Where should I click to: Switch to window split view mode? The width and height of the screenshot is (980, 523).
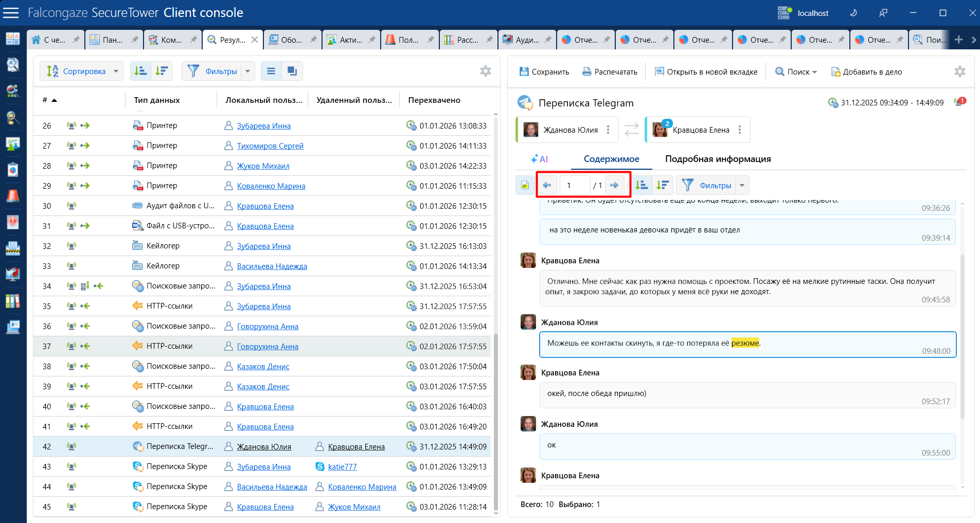pyautogui.click(x=292, y=71)
